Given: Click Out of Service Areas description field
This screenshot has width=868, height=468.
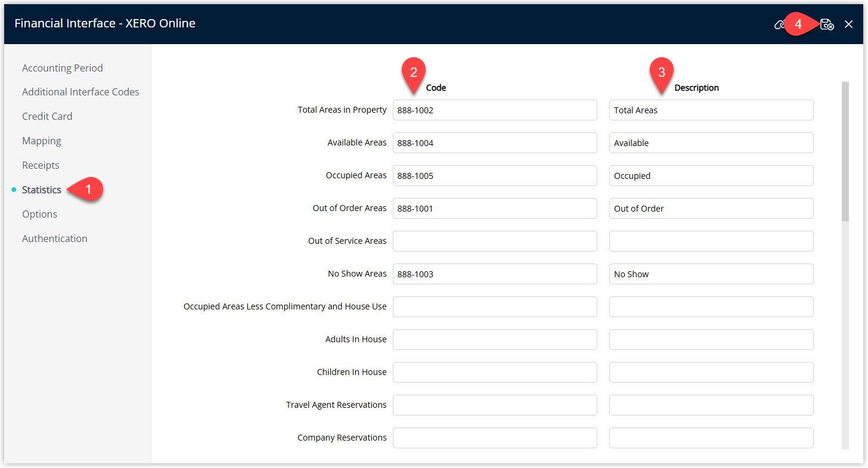Looking at the screenshot, I should pyautogui.click(x=711, y=241).
